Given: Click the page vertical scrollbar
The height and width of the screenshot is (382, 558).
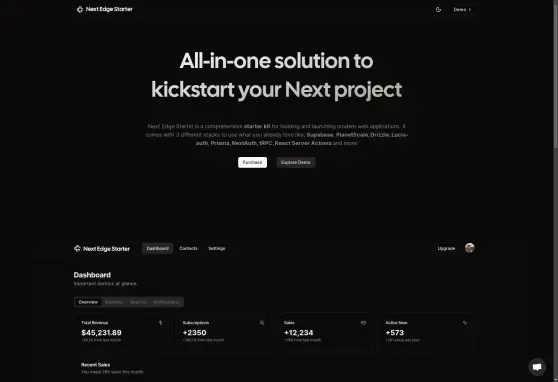Looking at the screenshot, I should point(556,191).
